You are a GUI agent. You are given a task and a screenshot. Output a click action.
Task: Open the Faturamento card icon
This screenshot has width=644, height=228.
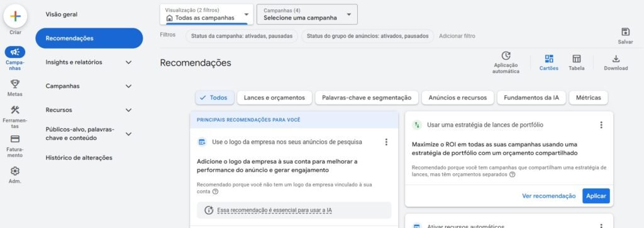point(15,139)
